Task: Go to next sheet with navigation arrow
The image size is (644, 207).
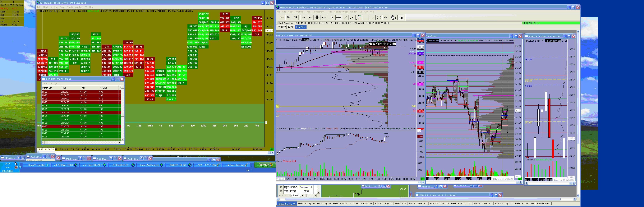Action: click(286, 195)
